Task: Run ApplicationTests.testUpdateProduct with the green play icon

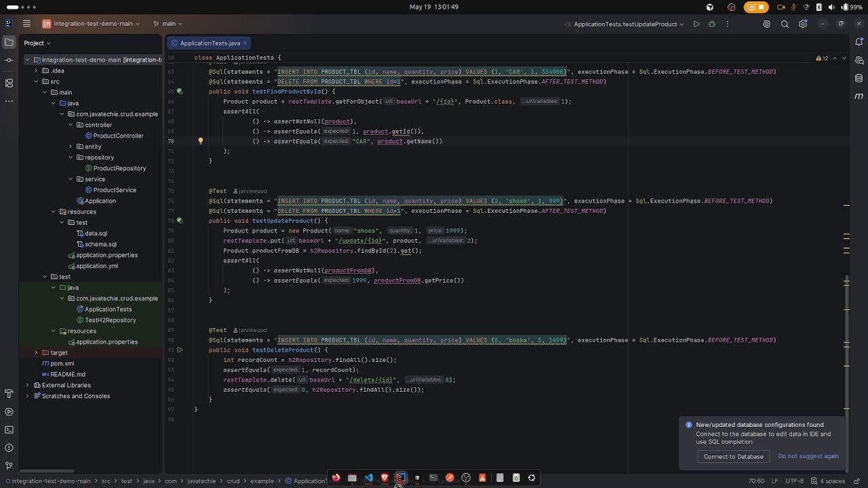Action: pyautogui.click(x=696, y=24)
